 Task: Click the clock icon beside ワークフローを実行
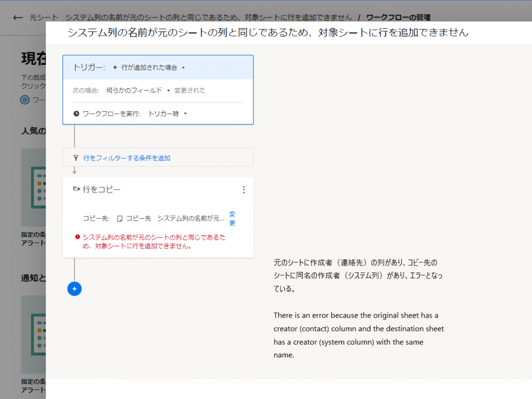pyautogui.click(x=76, y=114)
